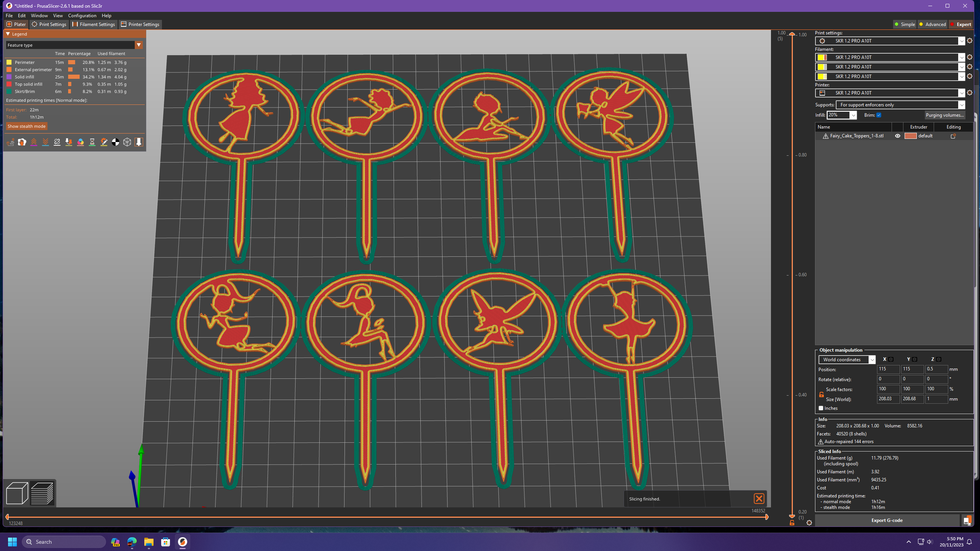Screen dimensions: 980x551
Task: Toggle color changes display
Action: click(80, 142)
